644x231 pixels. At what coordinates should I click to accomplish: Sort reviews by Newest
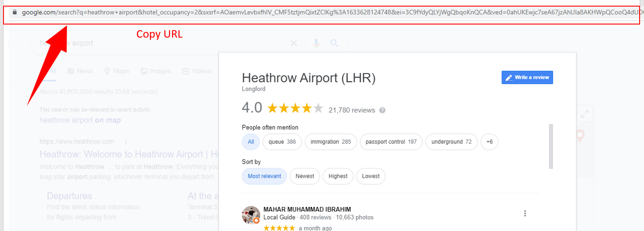(x=305, y=176)
